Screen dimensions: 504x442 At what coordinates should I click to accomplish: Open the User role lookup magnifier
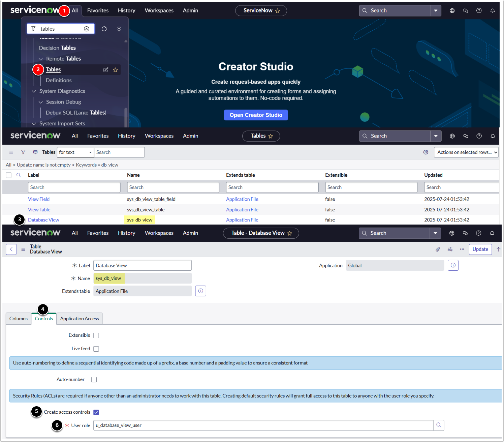[439, 425]
